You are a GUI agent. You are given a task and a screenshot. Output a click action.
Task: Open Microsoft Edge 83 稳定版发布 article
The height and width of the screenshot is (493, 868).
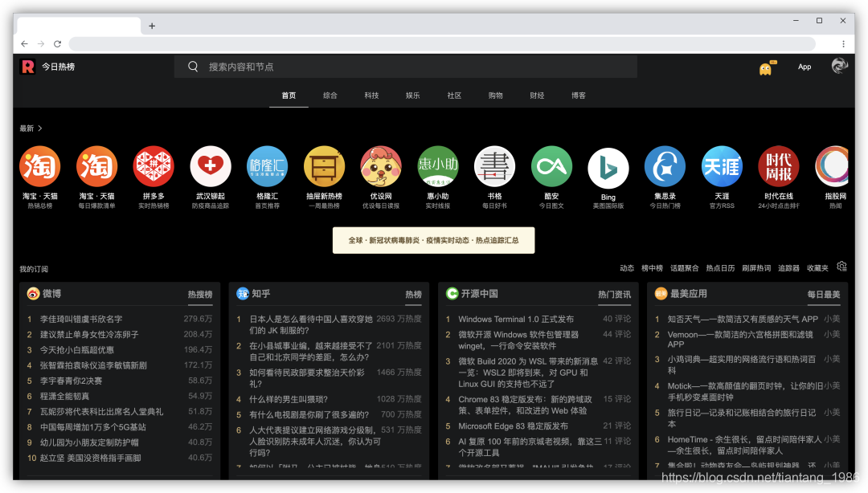513,426
